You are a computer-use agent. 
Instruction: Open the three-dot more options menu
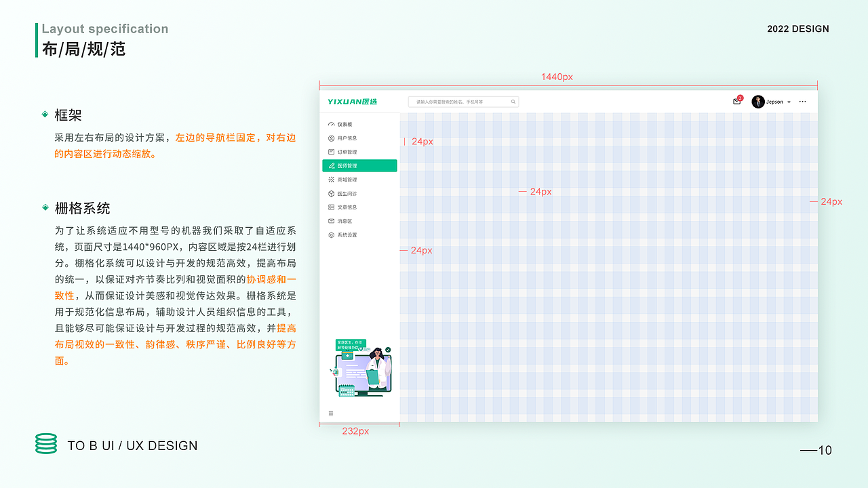tap(802, 101)
